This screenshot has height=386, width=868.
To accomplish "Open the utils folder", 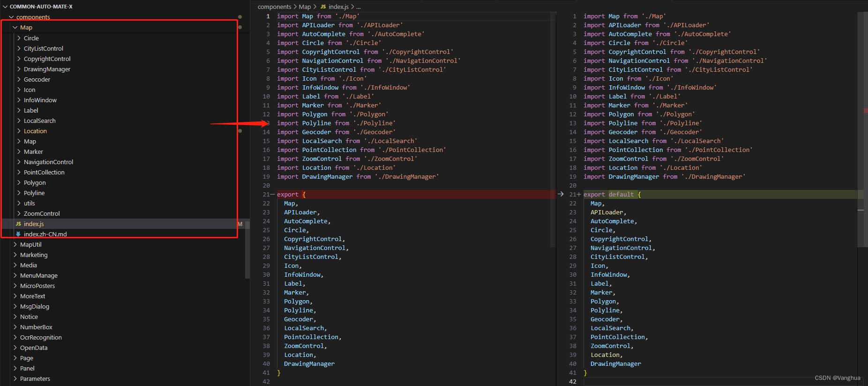I will [x=29, y=203].
